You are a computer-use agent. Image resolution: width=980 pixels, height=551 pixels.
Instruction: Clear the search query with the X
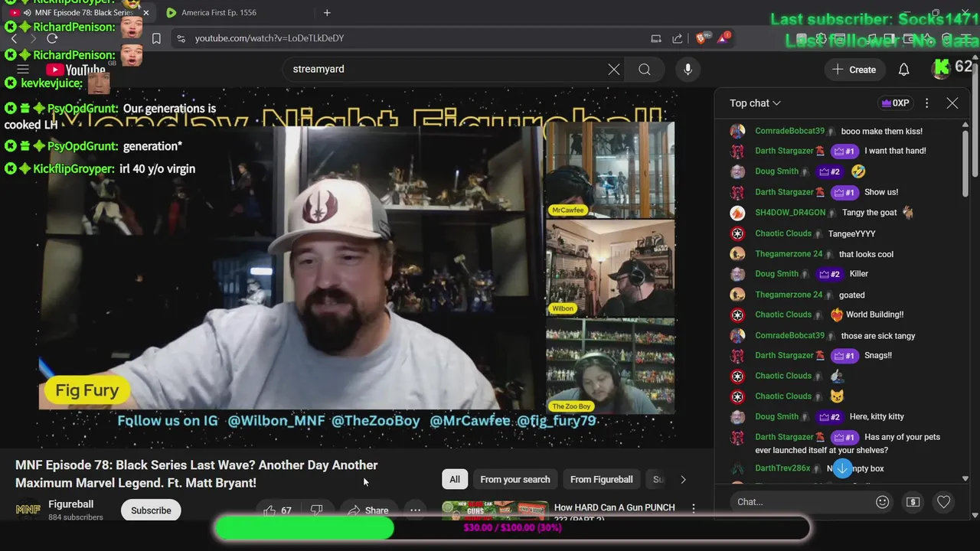[614, 69]
